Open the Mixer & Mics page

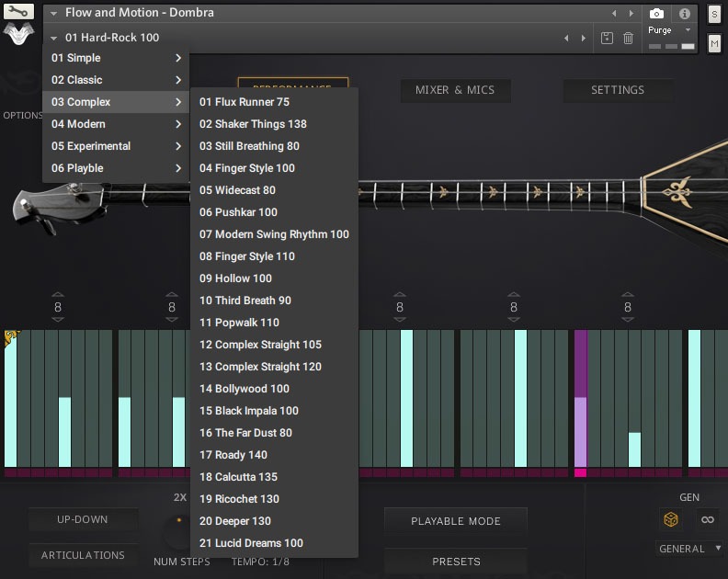pyautogui.click(x=455, y=90)
